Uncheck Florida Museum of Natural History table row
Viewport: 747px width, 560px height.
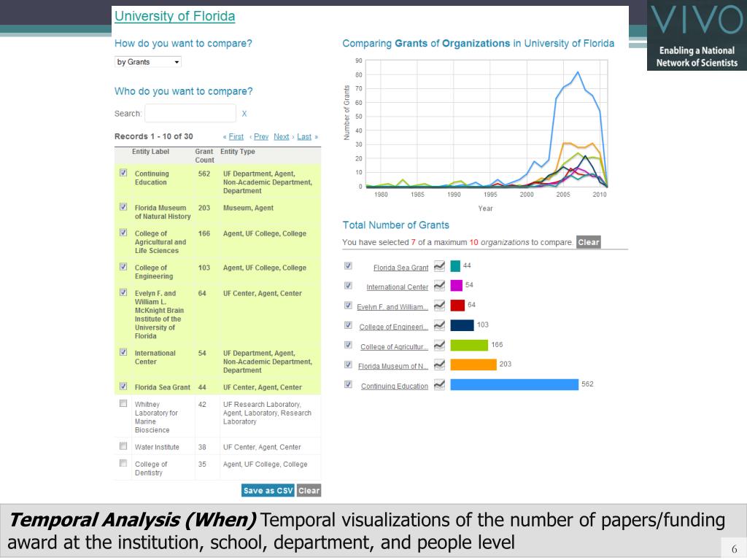(123, 206)
